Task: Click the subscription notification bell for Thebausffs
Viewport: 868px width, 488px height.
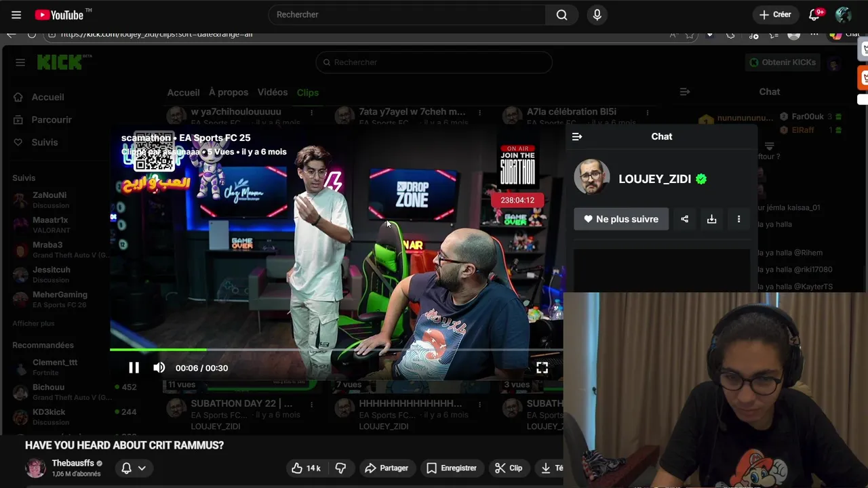Action: coord(126,468)
